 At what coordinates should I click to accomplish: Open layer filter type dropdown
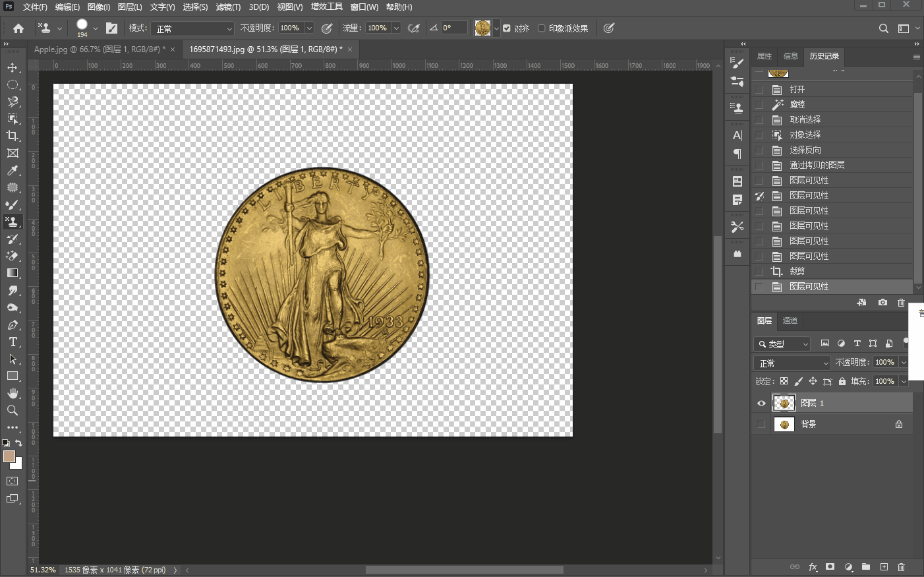[782, 344]
